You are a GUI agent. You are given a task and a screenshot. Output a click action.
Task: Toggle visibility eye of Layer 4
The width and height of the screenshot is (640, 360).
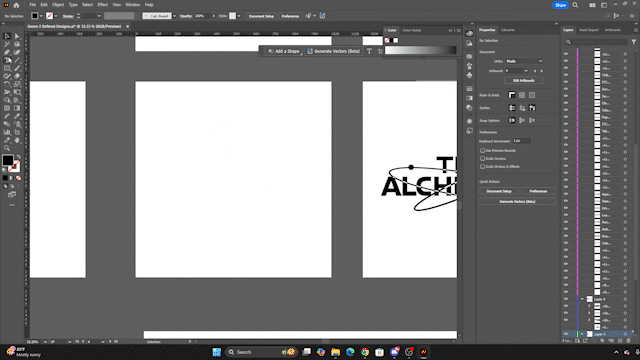click(566, 299)
